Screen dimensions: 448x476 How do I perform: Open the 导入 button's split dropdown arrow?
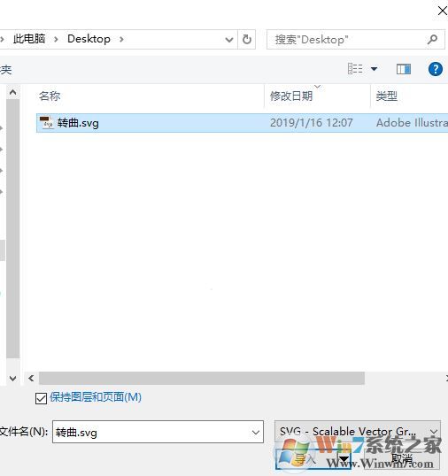click(344, 458)
